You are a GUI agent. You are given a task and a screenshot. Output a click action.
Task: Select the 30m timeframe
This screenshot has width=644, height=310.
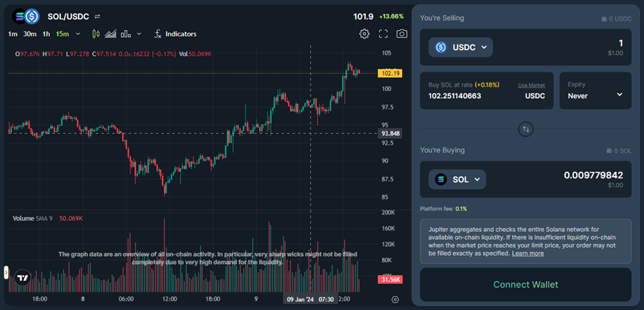[30, 34]
